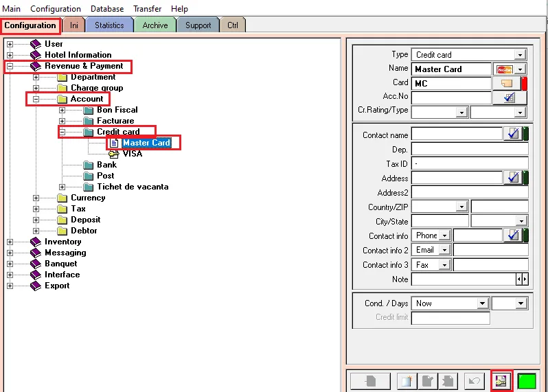This screenshot has width=548, height=392.
Task: Open the Help menu
Action: click(179, 9)
